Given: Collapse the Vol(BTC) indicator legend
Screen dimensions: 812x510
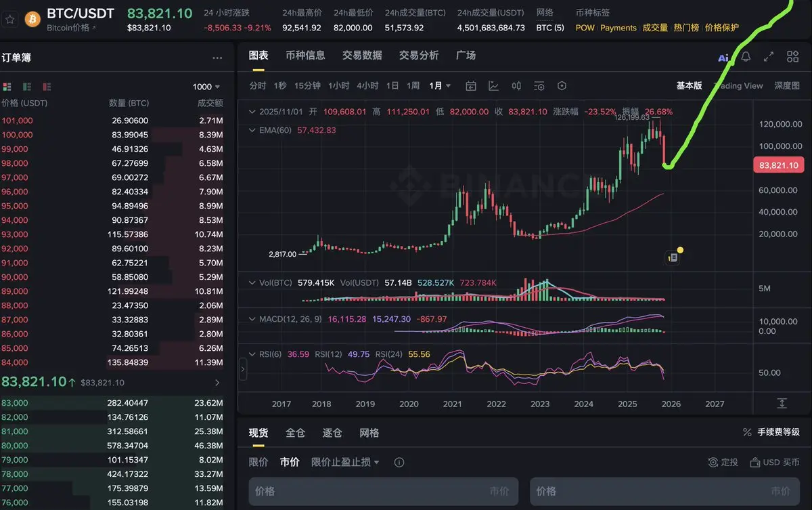Looking at the screenshot, I should pos(253,282).
